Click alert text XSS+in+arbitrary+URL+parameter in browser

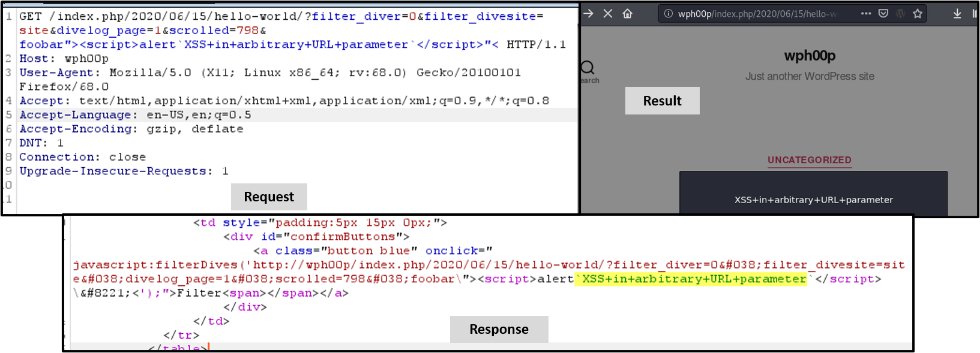click(814, 200)
